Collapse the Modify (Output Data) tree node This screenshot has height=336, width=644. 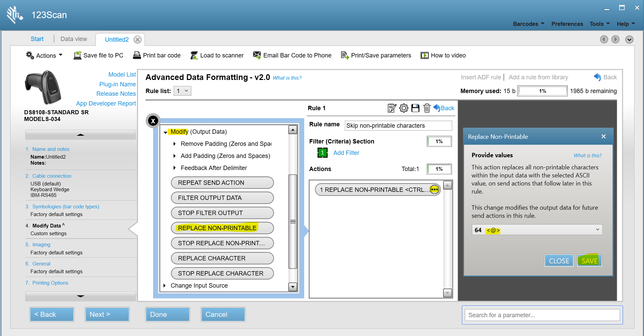(x=165, y=132)
